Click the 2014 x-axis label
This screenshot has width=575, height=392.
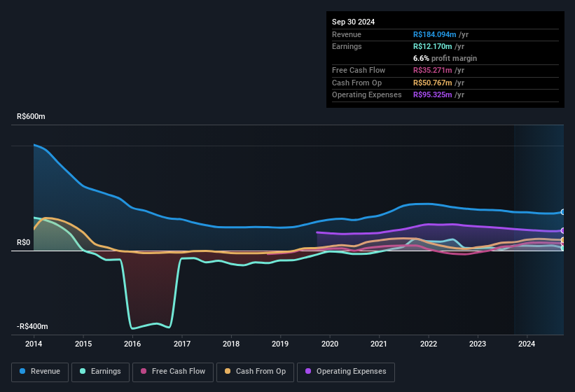pyautogui.click(x=34, y=344)
